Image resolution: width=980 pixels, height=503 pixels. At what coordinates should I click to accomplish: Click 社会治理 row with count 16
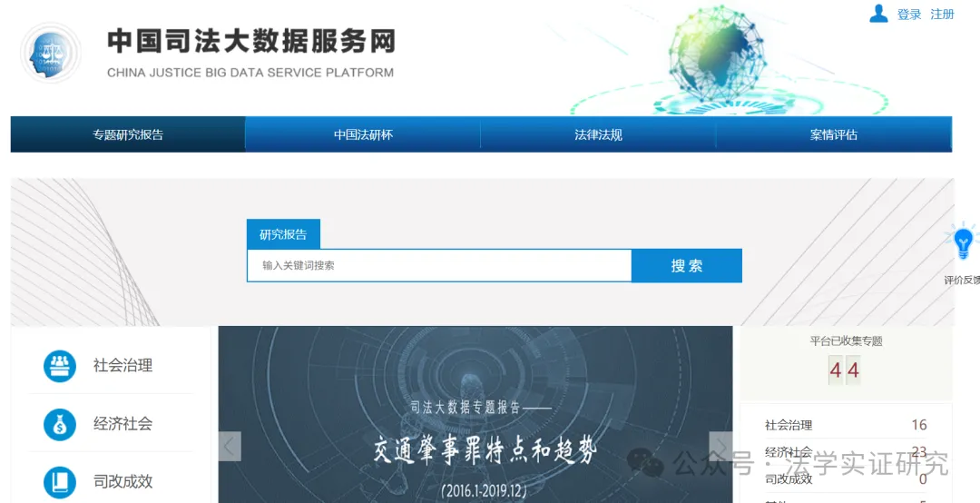coord(846,425)
